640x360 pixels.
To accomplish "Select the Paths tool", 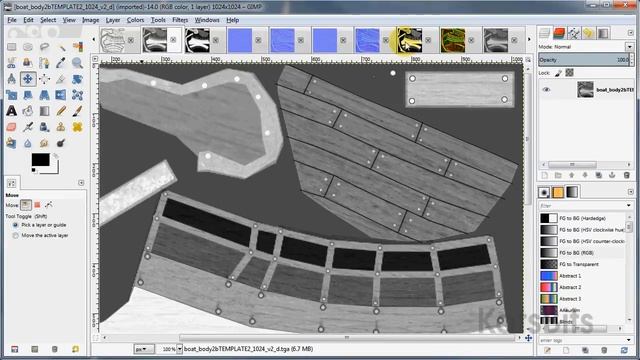I will 44,63.
